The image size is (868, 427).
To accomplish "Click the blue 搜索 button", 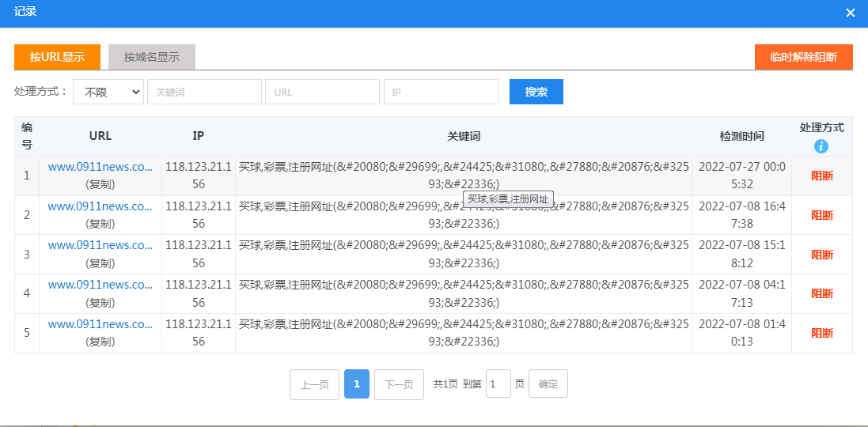I will click(x=536, y=92).
